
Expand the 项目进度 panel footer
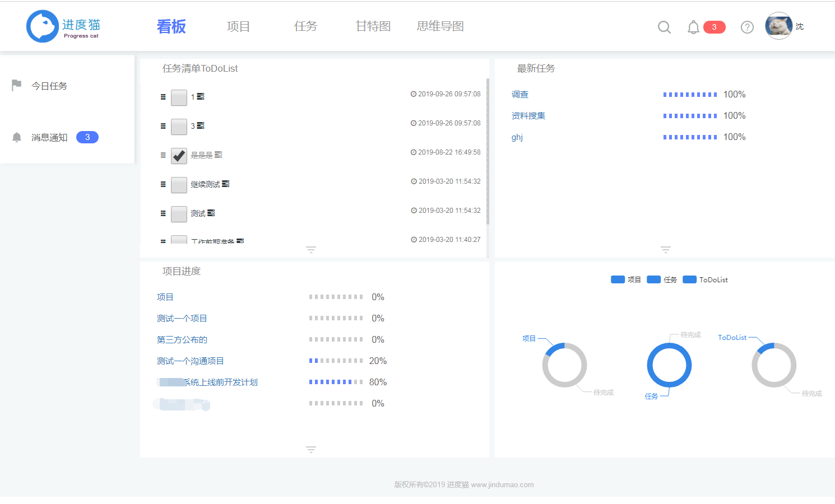click(311, 449)
